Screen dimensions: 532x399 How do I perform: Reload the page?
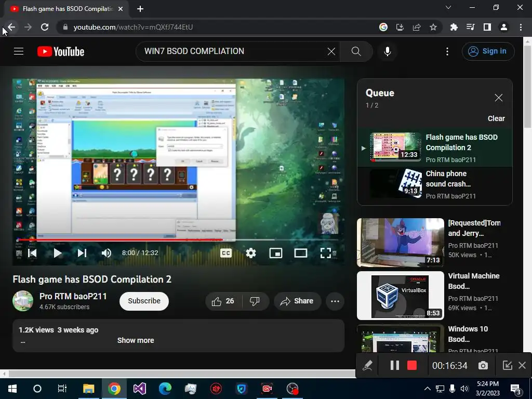point(45,27)
